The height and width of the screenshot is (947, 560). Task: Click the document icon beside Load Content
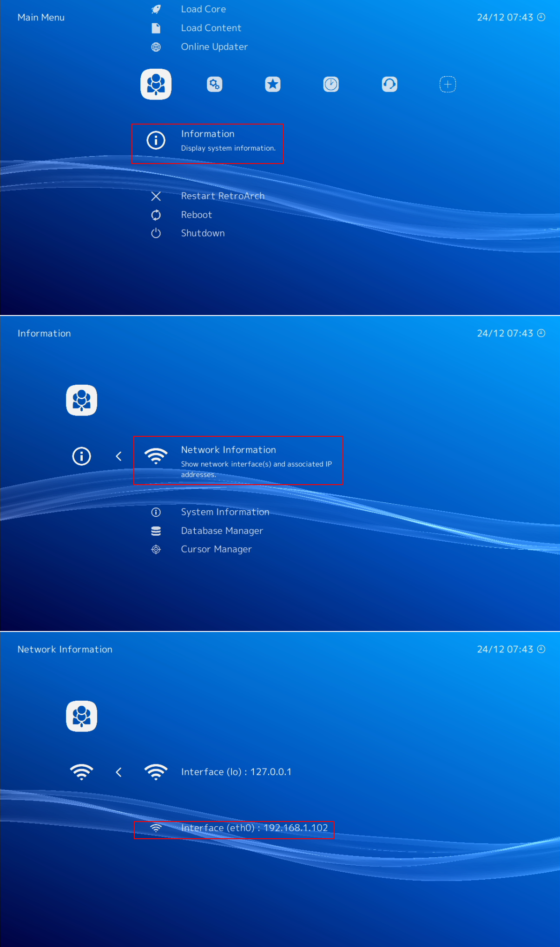[x=156, y=28]
